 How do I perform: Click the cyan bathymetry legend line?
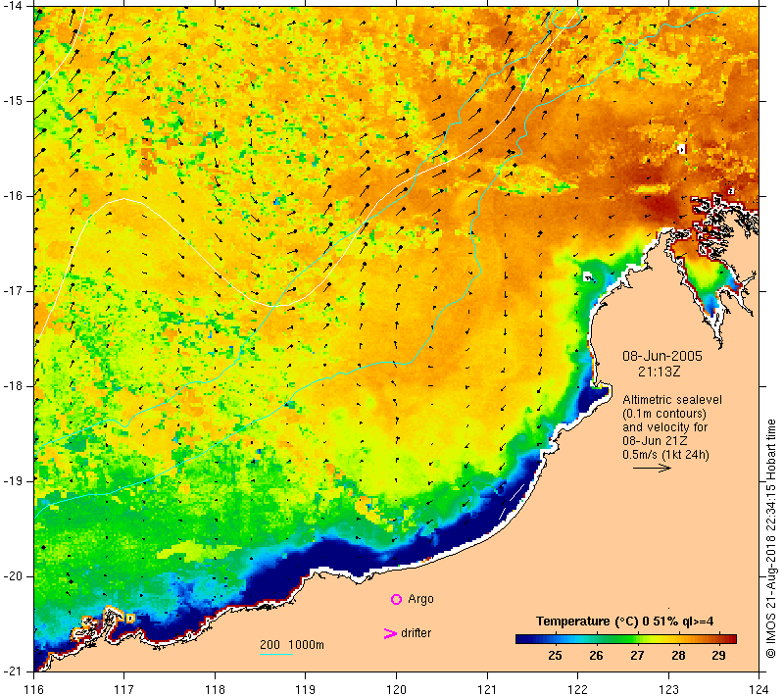276,654
